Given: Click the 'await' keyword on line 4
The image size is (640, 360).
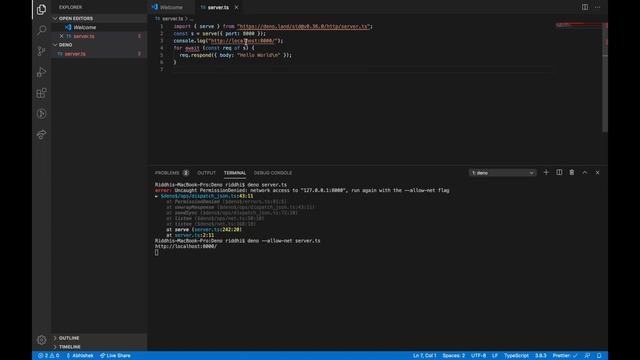Looking at the screenshot, I should coord(192,48).
